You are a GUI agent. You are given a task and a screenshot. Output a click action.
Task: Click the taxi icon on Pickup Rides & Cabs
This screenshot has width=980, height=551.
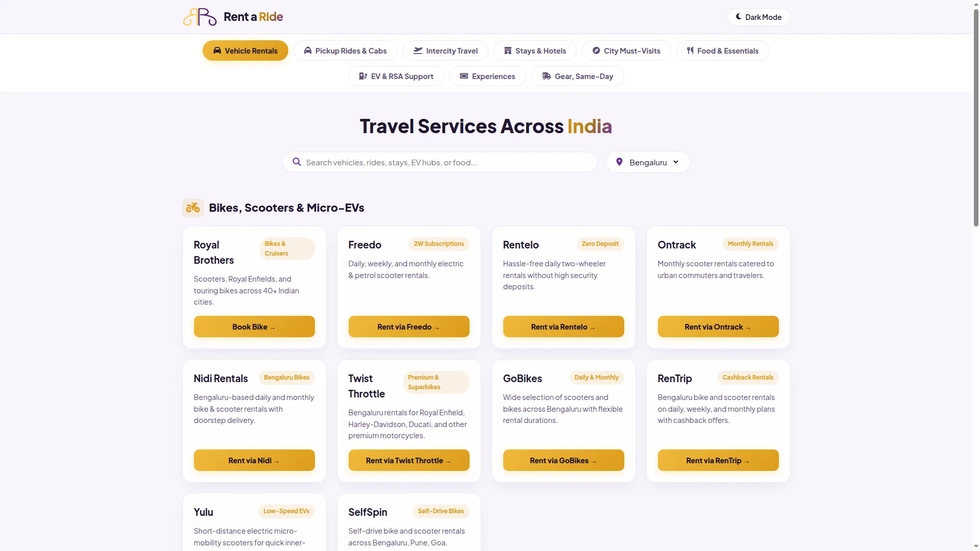tap(308, 51)
